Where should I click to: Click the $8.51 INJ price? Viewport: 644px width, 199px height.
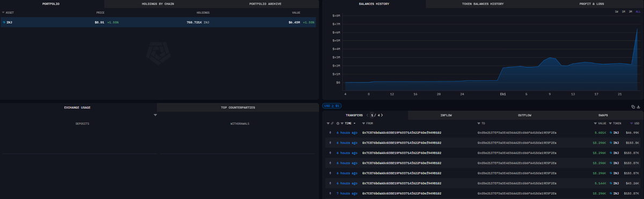99,23
